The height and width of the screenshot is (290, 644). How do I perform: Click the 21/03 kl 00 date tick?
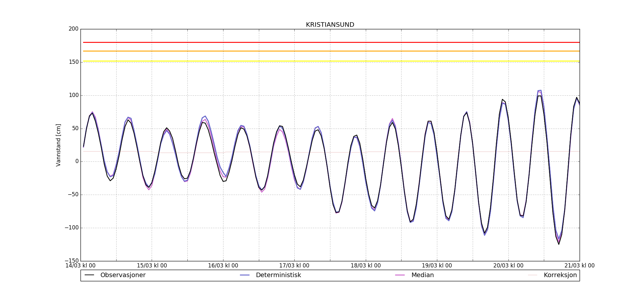coord(579,266)
